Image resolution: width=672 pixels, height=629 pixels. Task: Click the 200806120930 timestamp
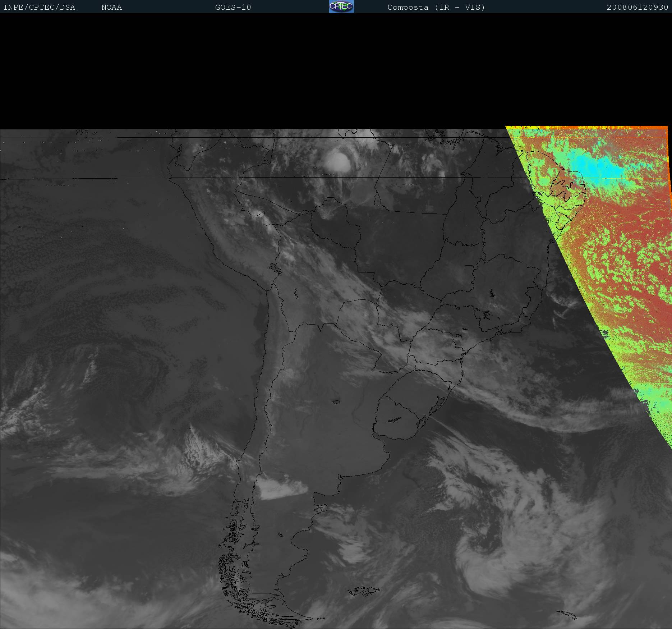(x=638, y=8)
